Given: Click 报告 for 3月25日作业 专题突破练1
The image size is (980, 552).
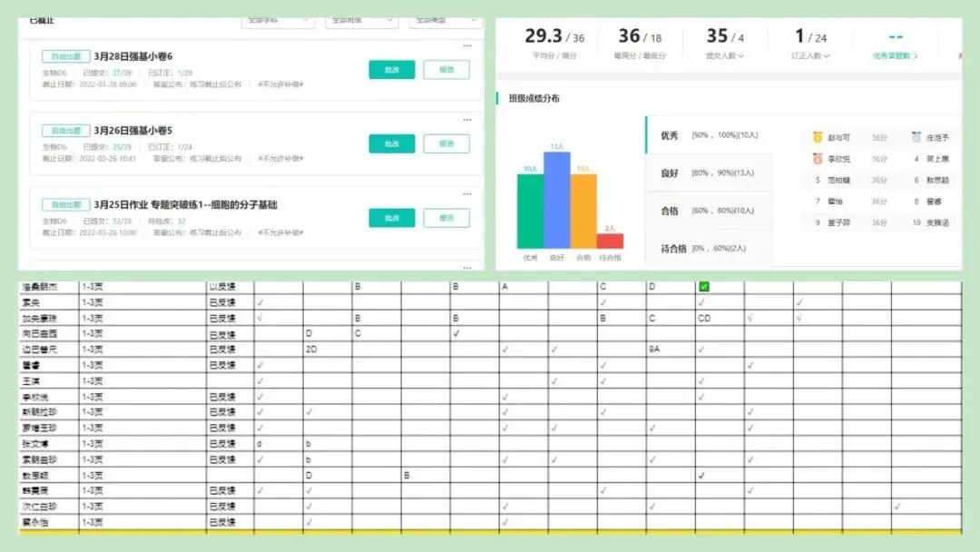Looking at the screenshot, I should (446, 218).
